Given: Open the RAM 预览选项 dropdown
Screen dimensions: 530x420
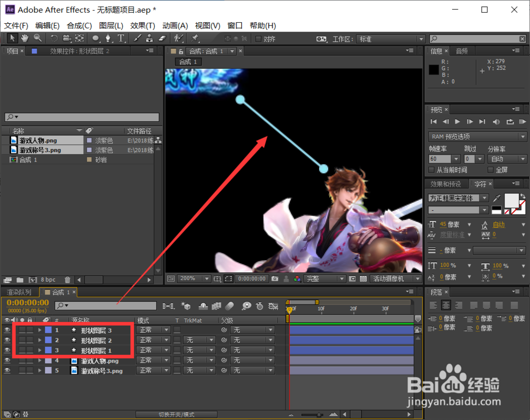Looking at the screenshot, I should coord(477,137).
